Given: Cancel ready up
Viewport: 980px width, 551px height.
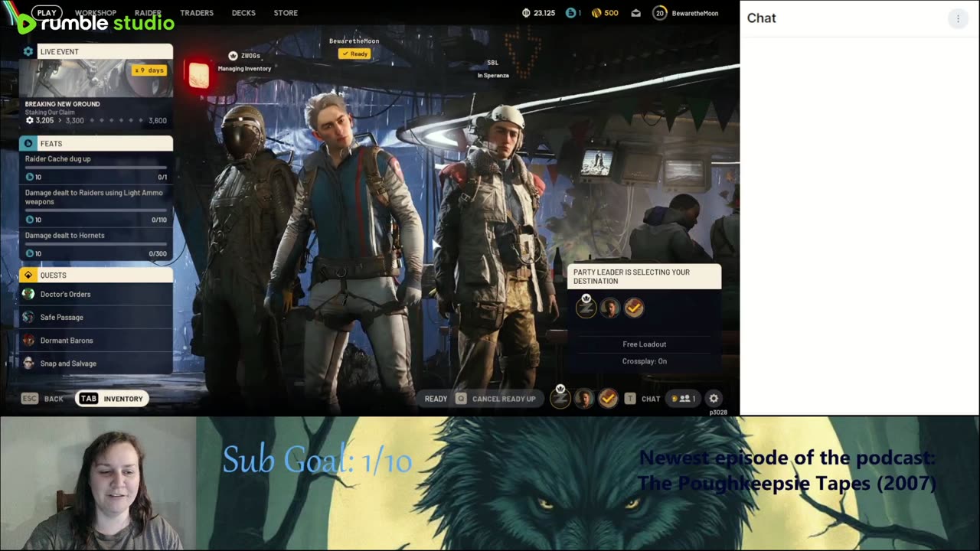Looking at the screenshot, I should click(496, 399).
